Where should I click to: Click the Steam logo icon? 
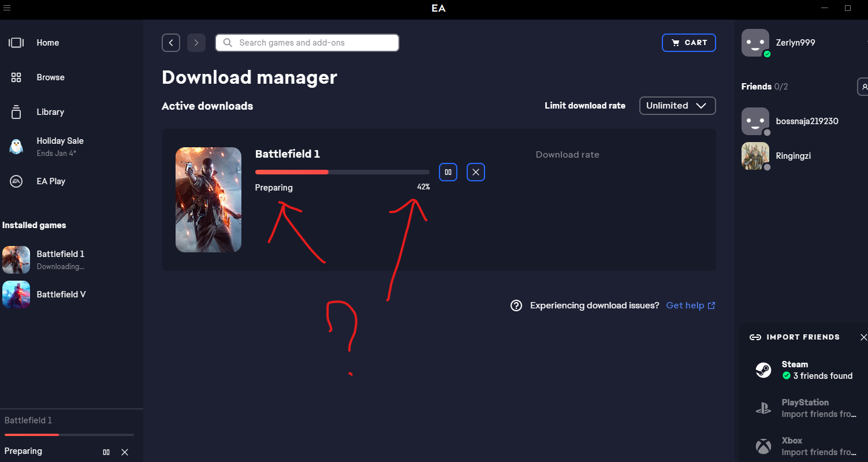click(x=763, y=370)
